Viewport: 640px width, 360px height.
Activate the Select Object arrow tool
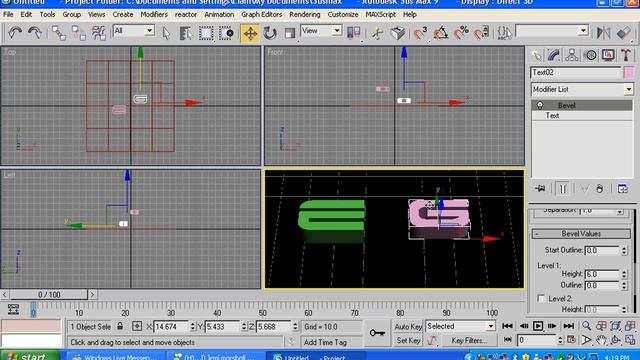click(166, 33)
